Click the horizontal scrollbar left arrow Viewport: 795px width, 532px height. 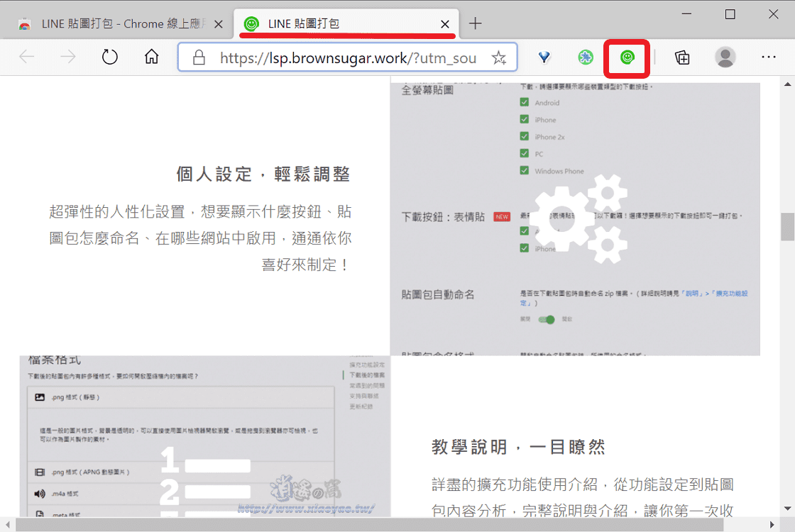pyautogui.click(x=7, y=524)
